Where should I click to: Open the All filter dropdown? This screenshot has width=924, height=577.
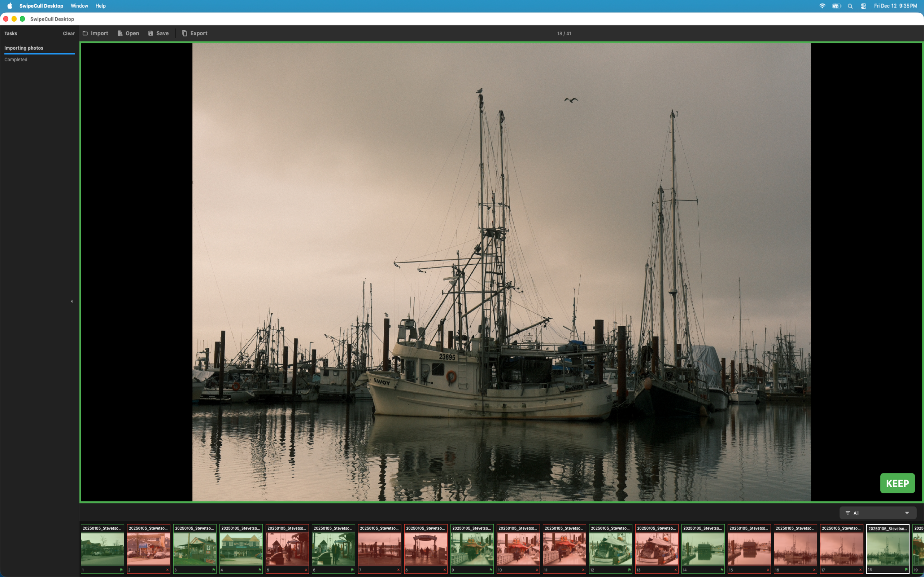click(878, 513)
